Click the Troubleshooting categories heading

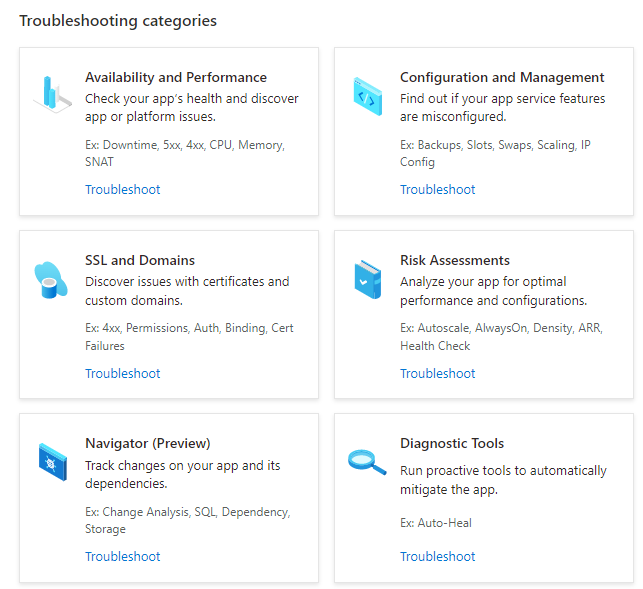pyautogui.click(x=118, y=21)
